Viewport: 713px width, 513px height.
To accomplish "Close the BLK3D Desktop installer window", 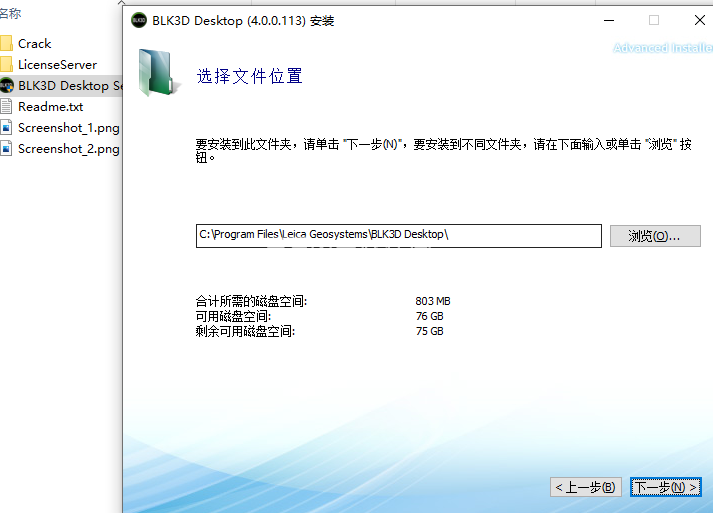I will (x=700, y=20).
